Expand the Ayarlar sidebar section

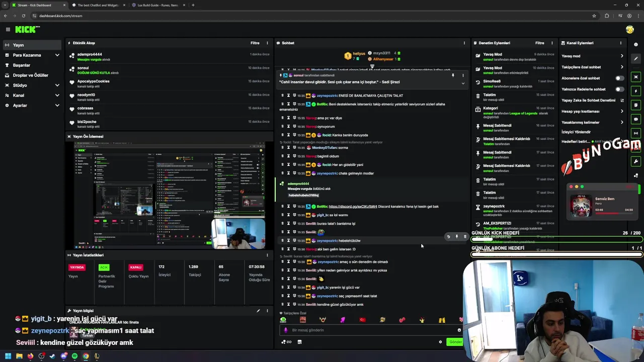coord(32,105)
